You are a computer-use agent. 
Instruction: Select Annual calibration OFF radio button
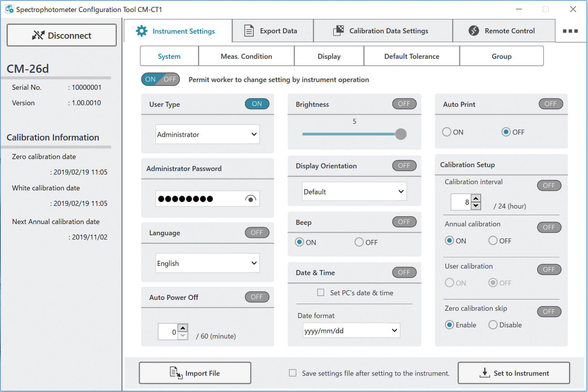493,241
